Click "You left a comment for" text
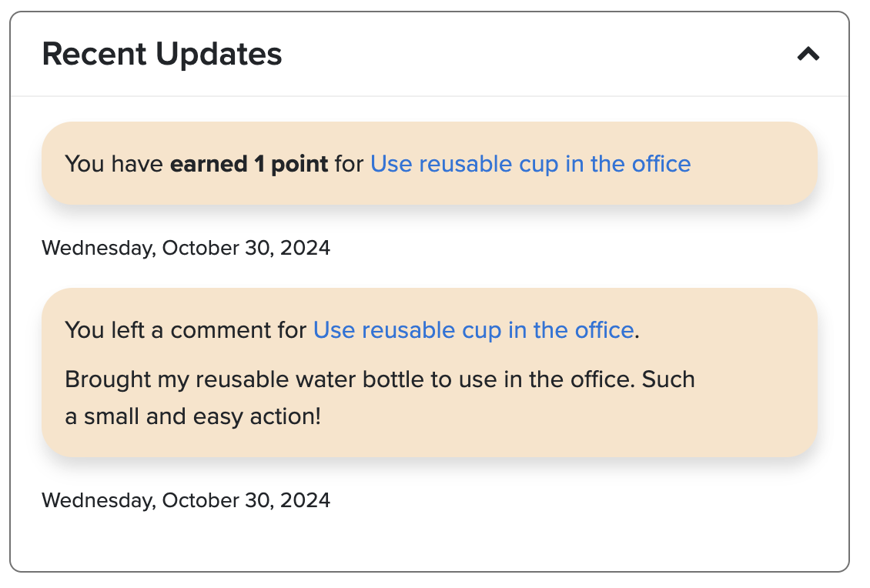The width and height of the screenshot is (870, 588). click(x=186, y=330)
